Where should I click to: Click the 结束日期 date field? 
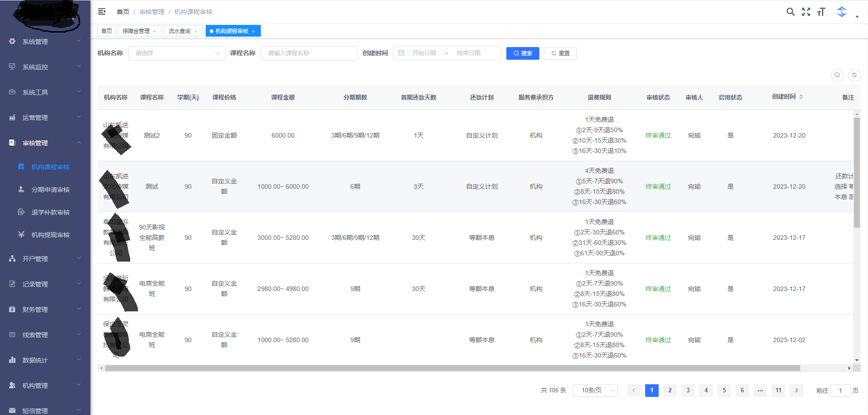coord(469,53)
